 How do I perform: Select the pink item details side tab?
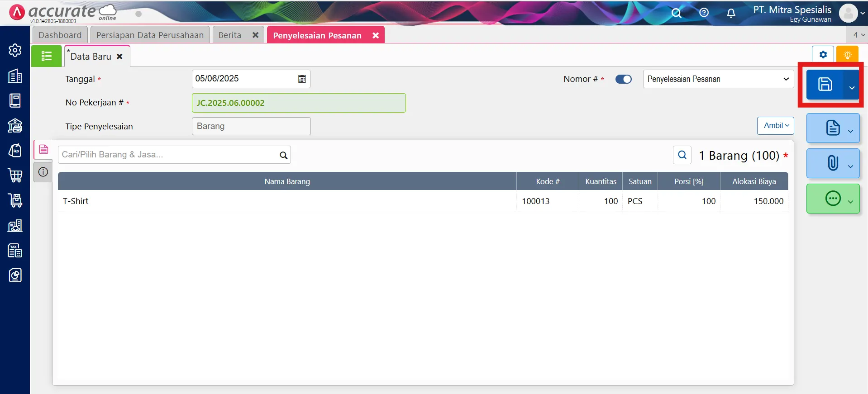(x=43, y=149)
